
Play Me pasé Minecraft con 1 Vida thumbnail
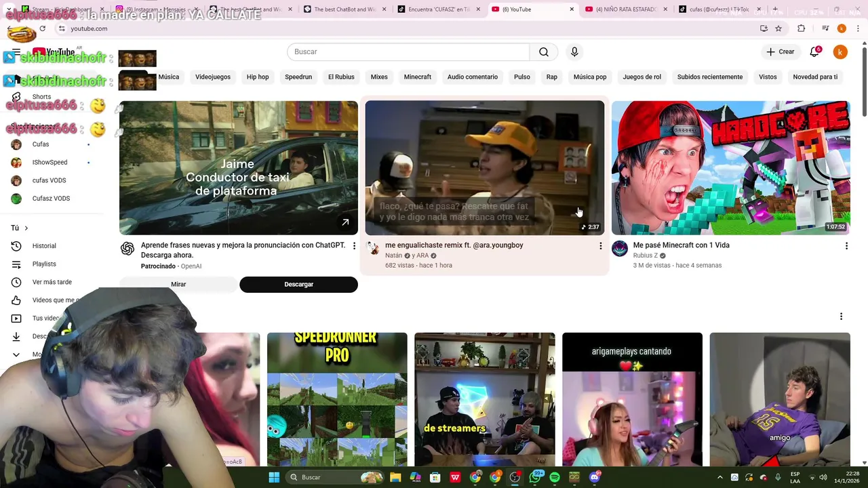pos(731,168)
